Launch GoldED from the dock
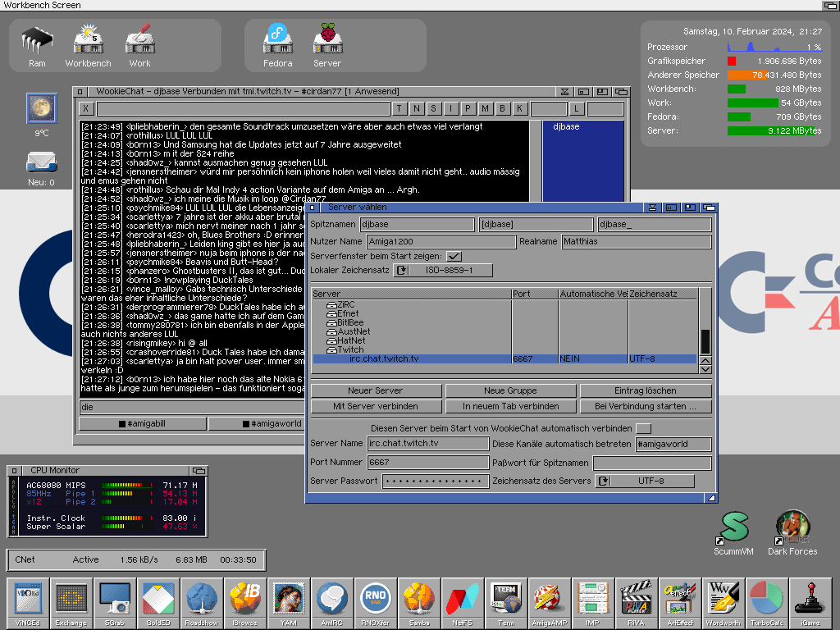Image resolution: width=840 pixels, height=630 pixels. coord(158,603)
